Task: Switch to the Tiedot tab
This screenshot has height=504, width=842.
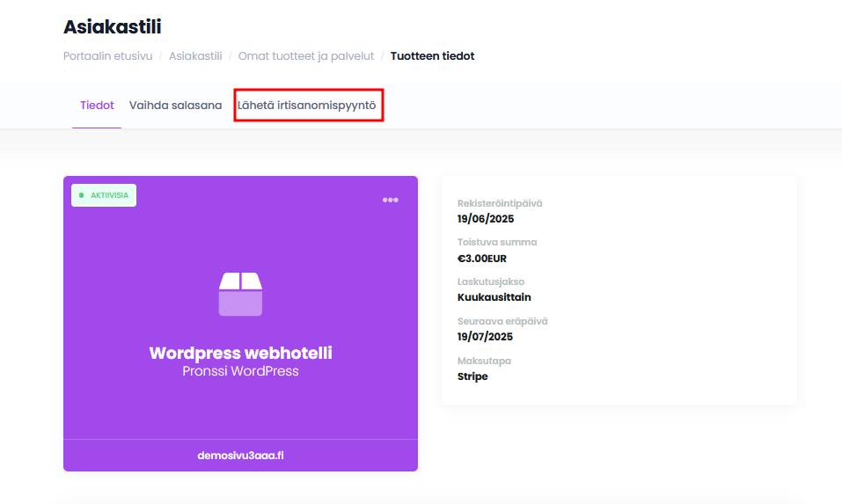Action: [x=97, y=106]
